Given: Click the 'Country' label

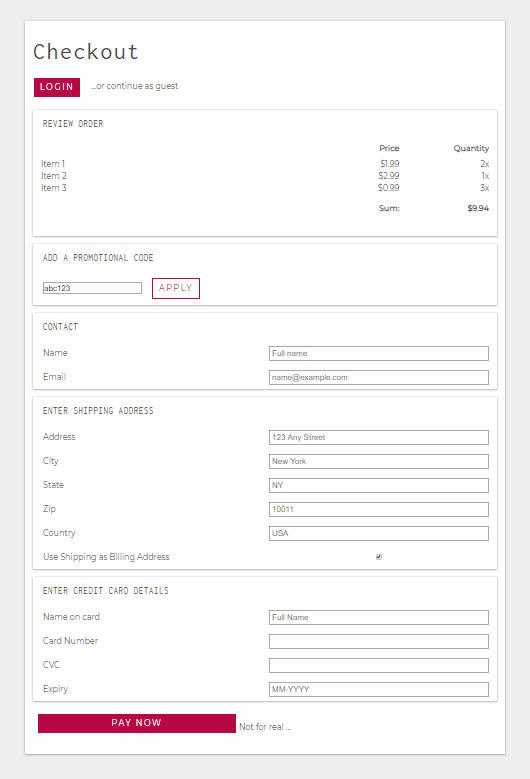Looking at the screenshot, I should [x=59, y=533].
